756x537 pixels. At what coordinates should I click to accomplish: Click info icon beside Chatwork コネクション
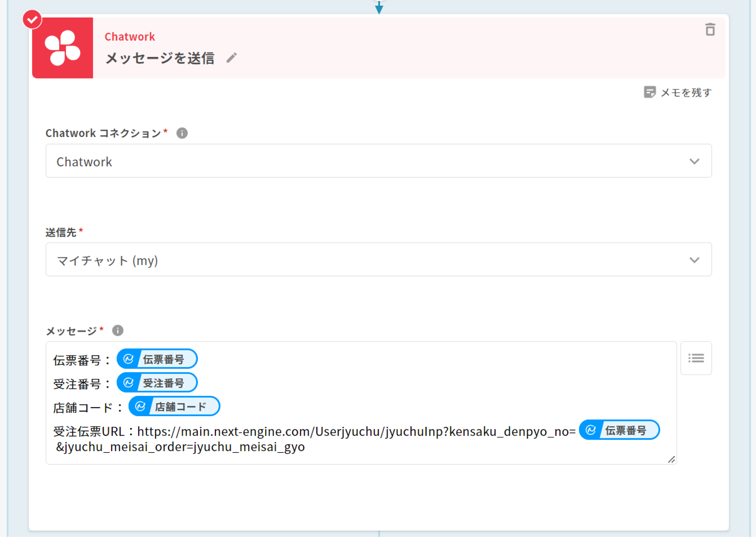[x=182, y=133]
